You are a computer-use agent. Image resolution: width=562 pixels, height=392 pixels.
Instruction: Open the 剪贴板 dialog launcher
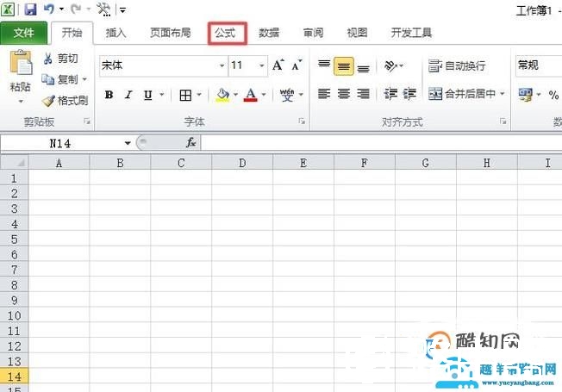pyautogui.click(x=87, y=121)
